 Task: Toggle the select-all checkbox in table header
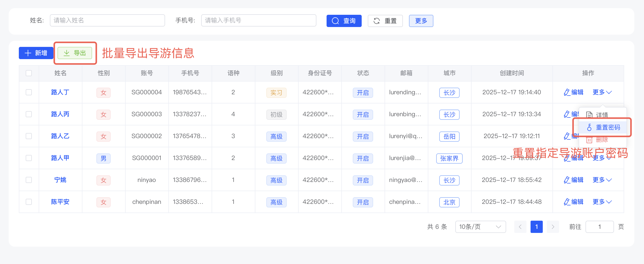tap(29, 73)
